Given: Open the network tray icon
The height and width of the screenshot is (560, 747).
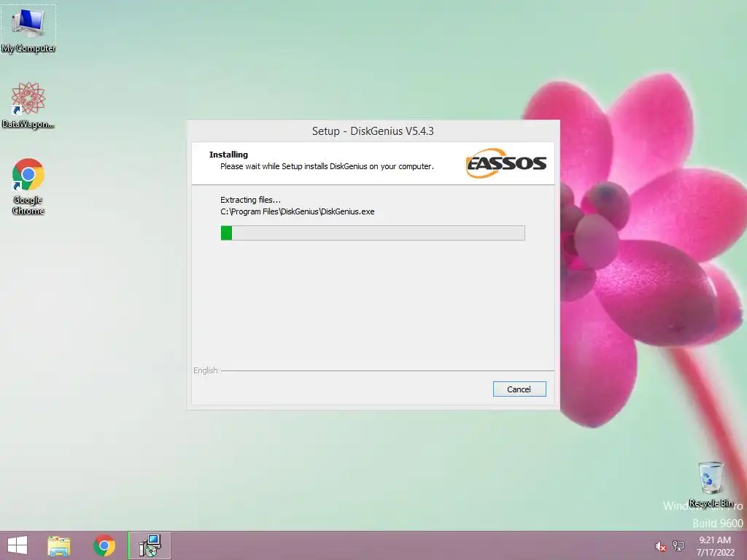Looking at the screenshot, I should (678, 546).
